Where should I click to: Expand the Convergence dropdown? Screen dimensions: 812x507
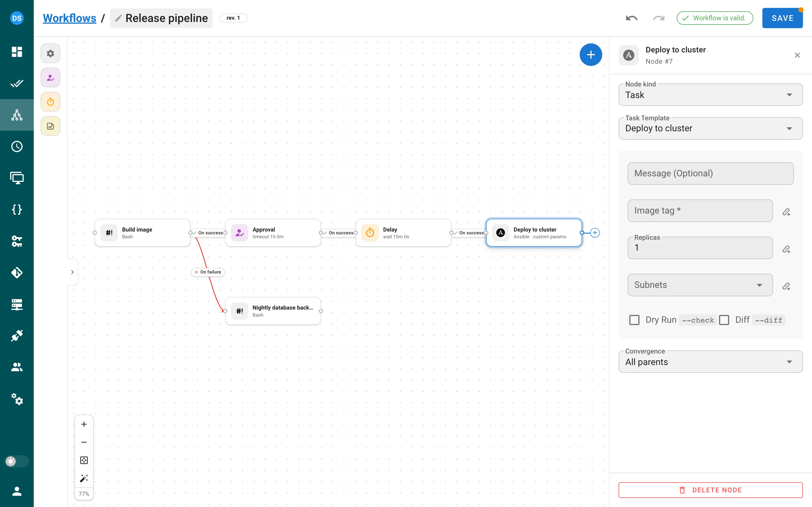(710, 362)
